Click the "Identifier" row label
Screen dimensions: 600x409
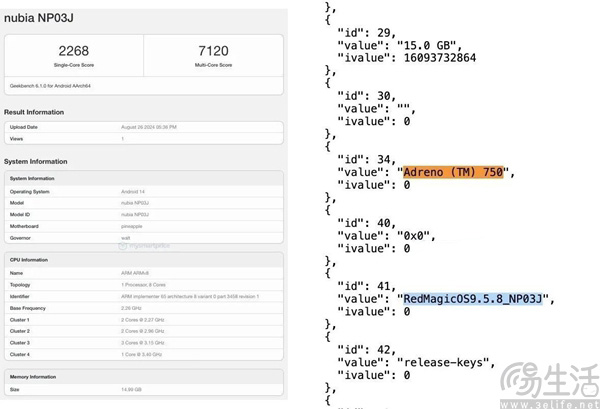[20, 297]
